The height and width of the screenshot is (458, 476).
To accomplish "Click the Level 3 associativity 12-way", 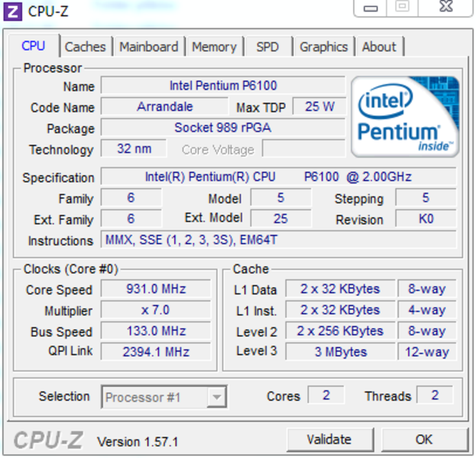I will pyautogui.click(x=427, y=352).
